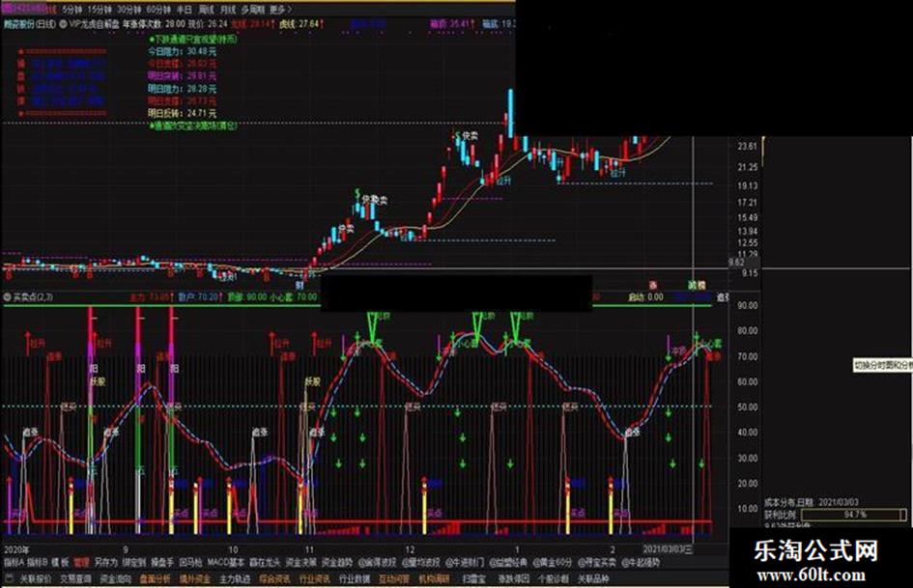The width and height of the screenshot is (913, 588).
Task: Choose the 回马枪 indicator
Action: 190,562
